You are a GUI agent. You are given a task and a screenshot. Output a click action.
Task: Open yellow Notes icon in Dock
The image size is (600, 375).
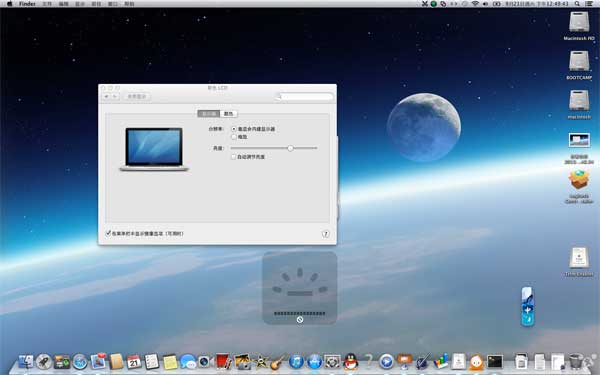(170, 362)
